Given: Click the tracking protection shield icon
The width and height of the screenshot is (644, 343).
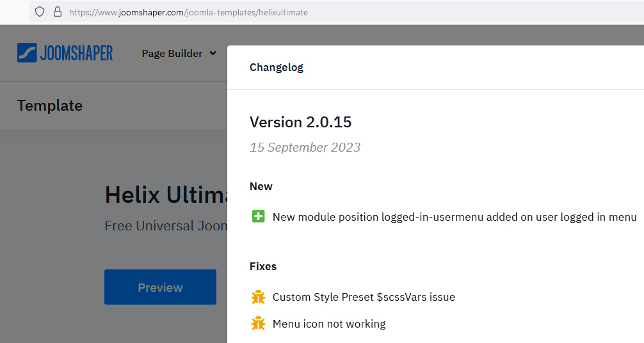Looking at the screenshot, I should coord(40,12).
